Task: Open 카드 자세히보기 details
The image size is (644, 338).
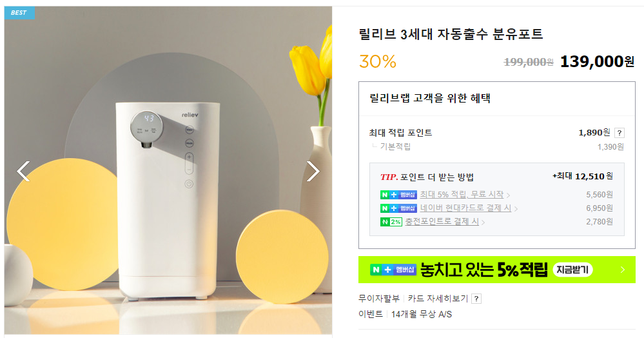Action: (438, 299)
